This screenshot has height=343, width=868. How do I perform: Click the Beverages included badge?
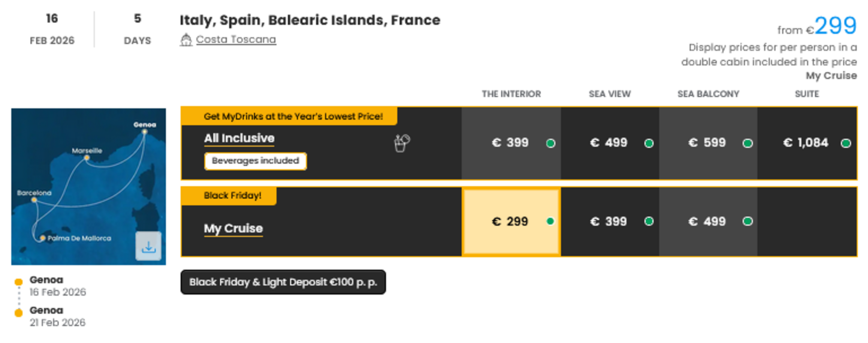coord(255,161)
